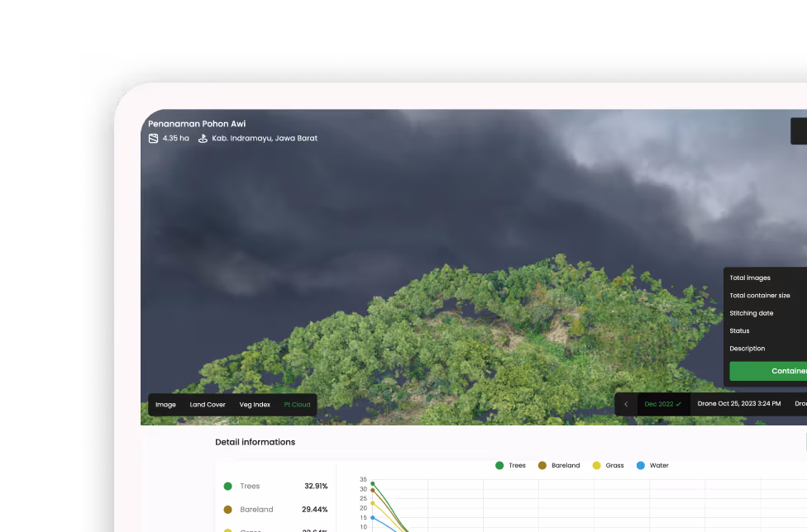
Task: Click the Trees row label in list
Action: click(250, 487)
